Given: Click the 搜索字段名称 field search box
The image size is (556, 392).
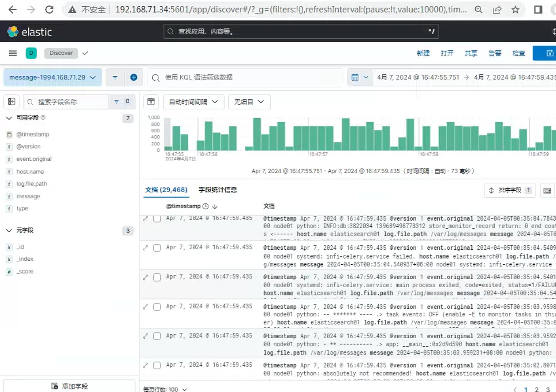Looking at the screenshot, I should pyautogui.click(x=66, y=102).
